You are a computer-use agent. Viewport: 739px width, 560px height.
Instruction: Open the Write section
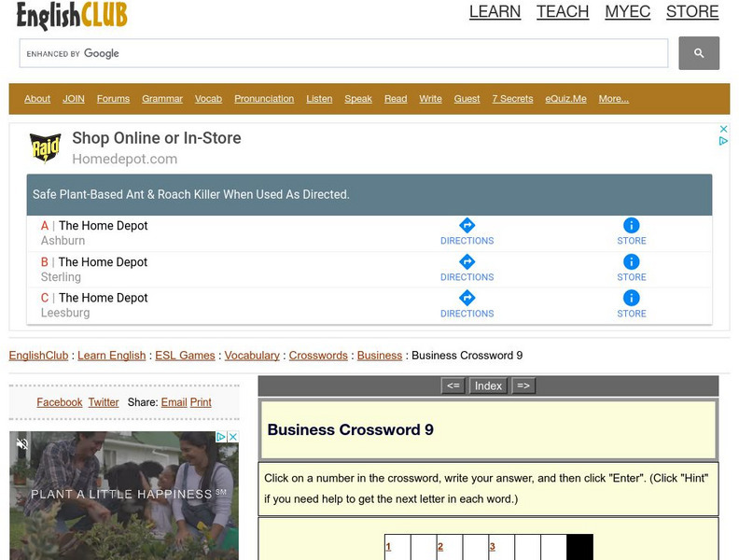point(430,99)
